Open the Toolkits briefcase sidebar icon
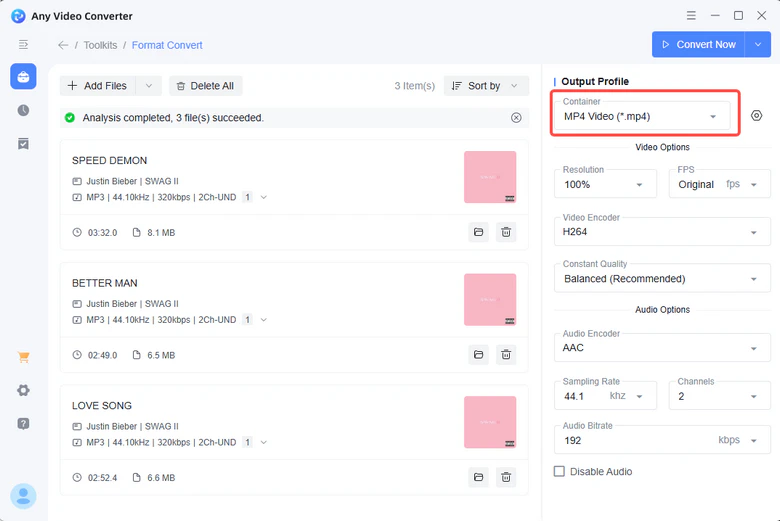 [23, 77]
